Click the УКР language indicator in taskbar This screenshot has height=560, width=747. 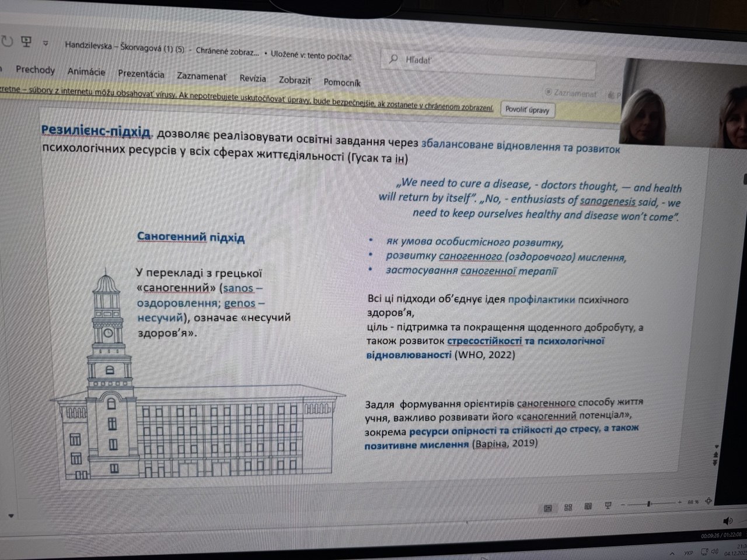[x=689, y=552]
